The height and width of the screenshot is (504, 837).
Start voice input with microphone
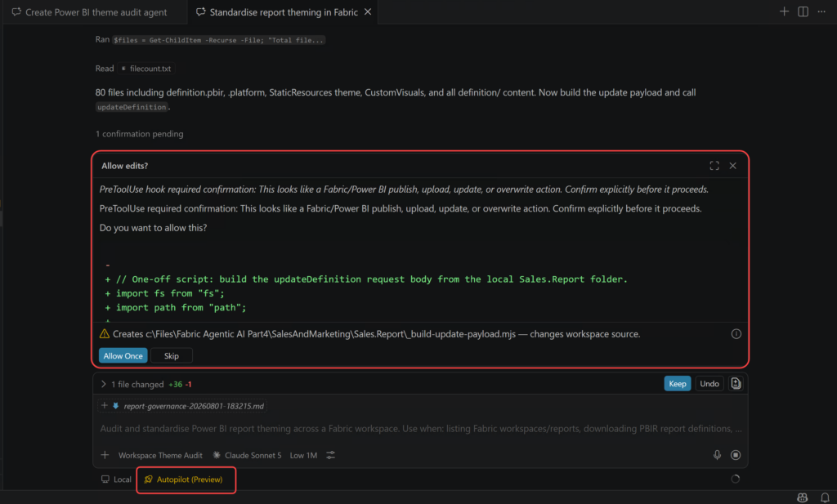pos(717,455)
